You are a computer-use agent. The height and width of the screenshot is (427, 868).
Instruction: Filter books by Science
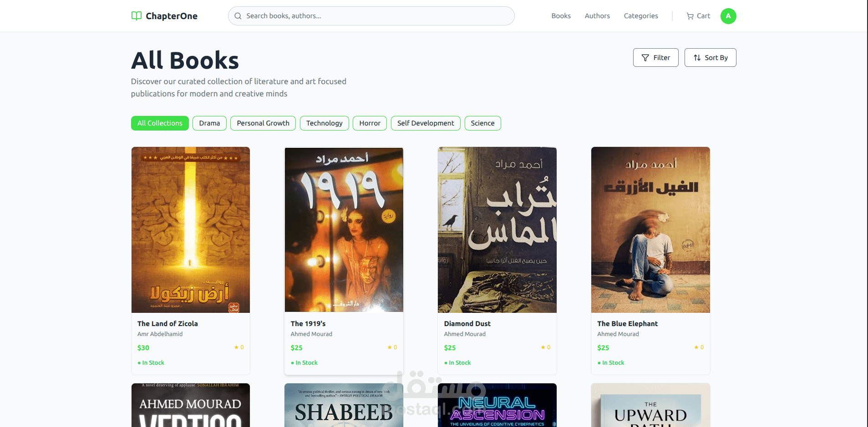tap(483, 123)
